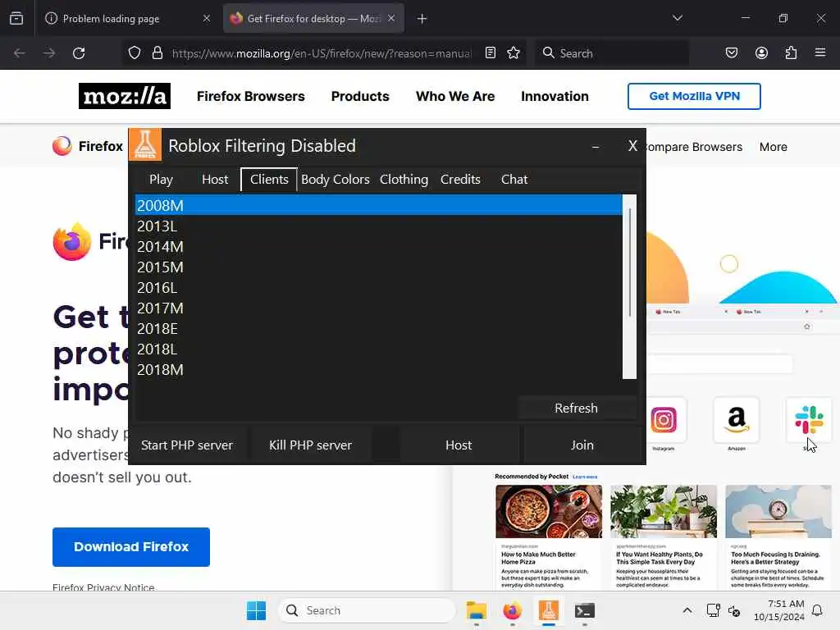Image resolution: width=840 pixels, height=630 pixels.
Task: Open the Firefox hamburger application menu
Action: click(820, 52)
